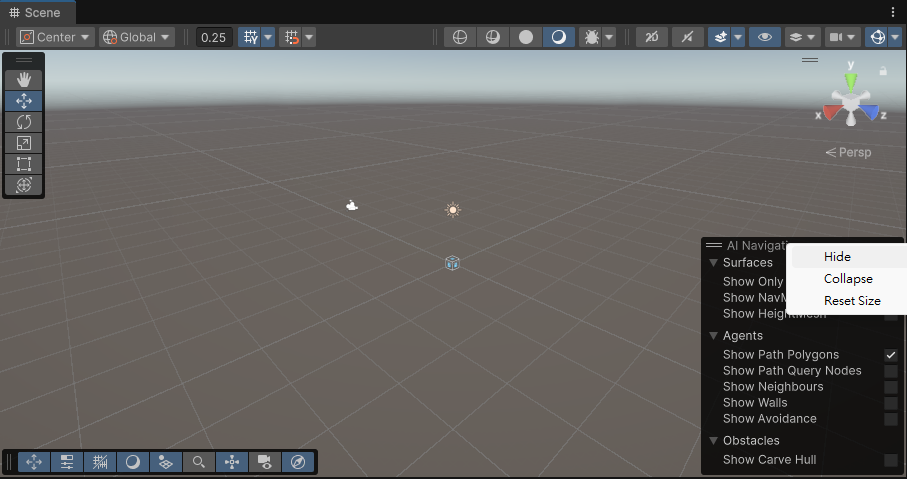Select the Scale tool
The image size is (907, 479).
click(x=24, y=143)
